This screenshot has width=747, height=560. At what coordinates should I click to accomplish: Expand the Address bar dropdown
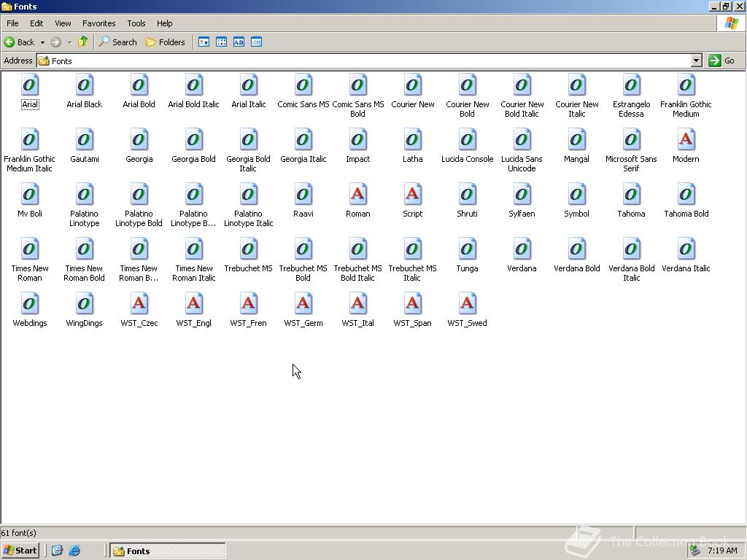click(697, 61)
